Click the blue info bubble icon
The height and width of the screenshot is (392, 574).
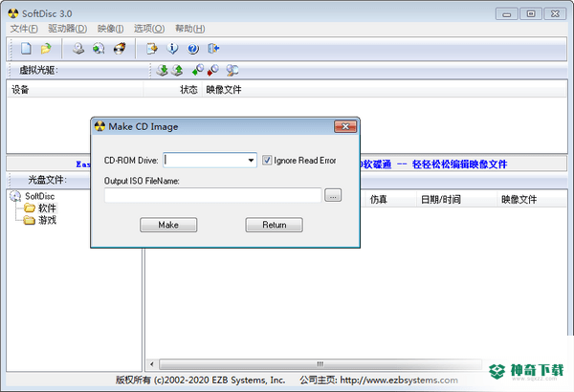coord(172,49)
